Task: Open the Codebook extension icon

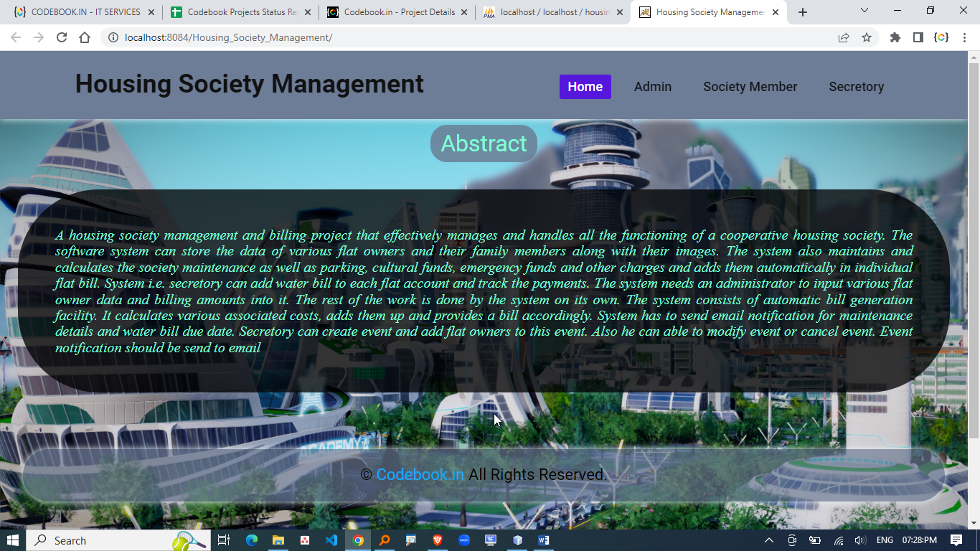Action: pos(941,38)
